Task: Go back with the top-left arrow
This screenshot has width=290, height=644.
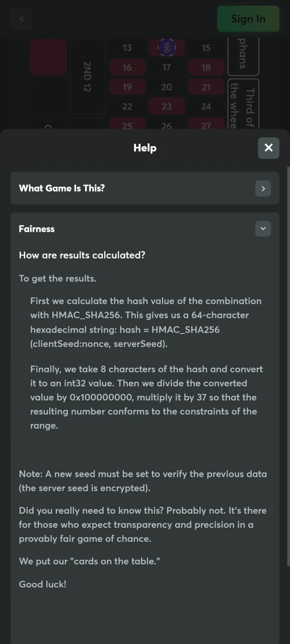Action: coord(21,19)
